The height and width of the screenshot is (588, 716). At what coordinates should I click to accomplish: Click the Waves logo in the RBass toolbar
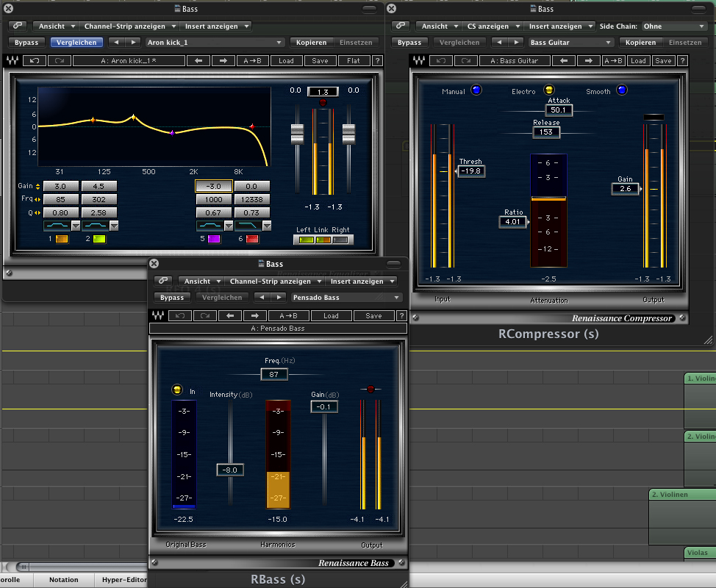pyautogui.click(x=158, y=315)
